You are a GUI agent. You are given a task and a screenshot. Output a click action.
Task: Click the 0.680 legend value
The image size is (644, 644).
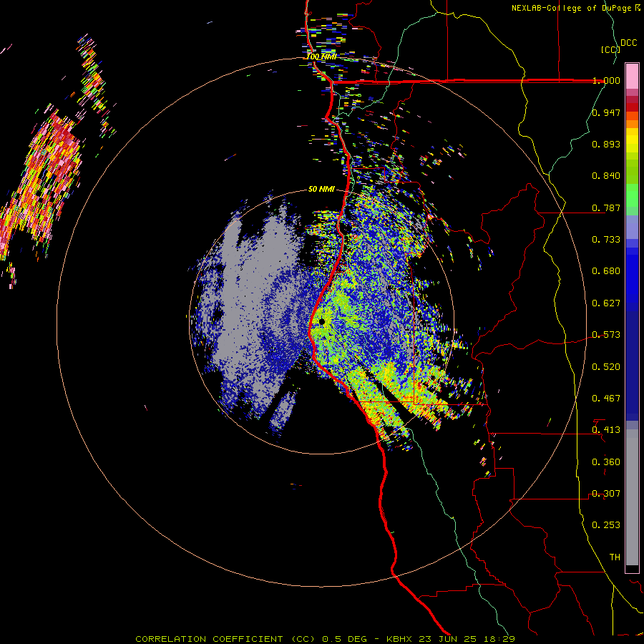point(606,271)
